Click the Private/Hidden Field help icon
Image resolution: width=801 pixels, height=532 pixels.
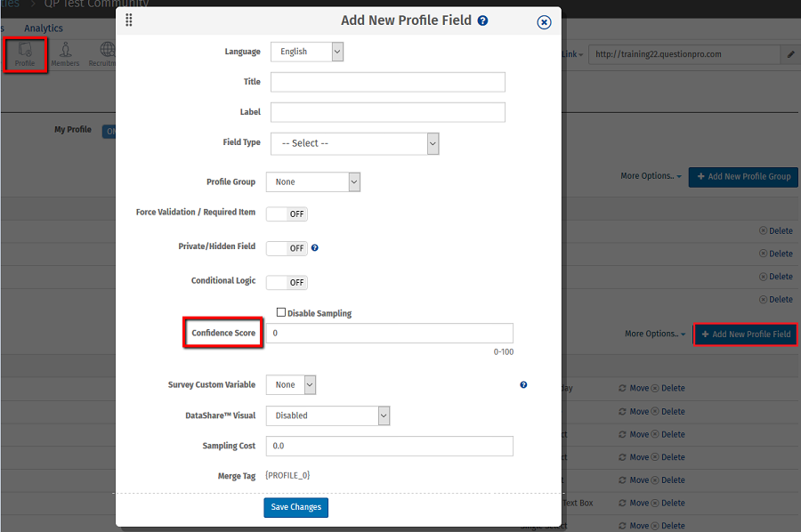(x=315, y=247)
